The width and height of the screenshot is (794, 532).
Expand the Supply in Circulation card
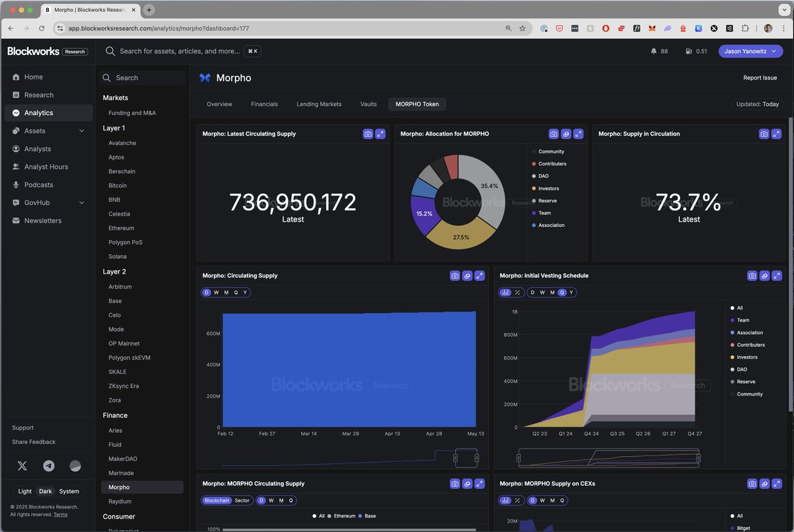[777, 134]
